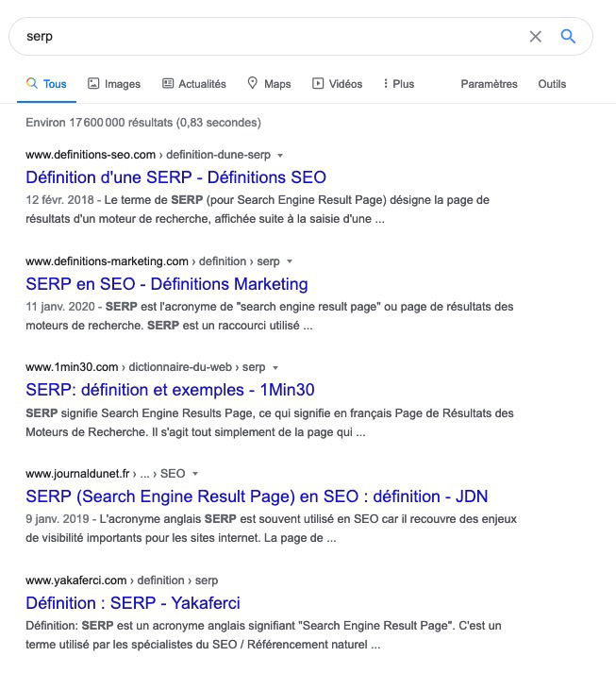Image resolution: width=616 pixels, height=673 pixels.
Task: Click the Vidéos play icon
Action: point(318,83)
